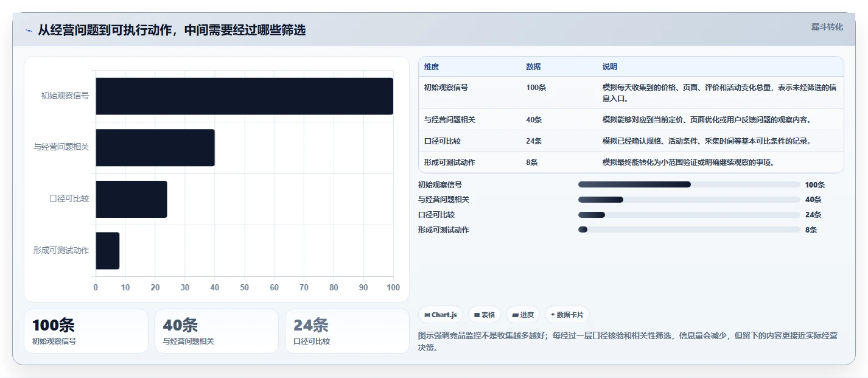Click the chart y-axis label 初始观察信号
Image resolution: width=868 pixels, height=378 pixels.
pos(65,96)
